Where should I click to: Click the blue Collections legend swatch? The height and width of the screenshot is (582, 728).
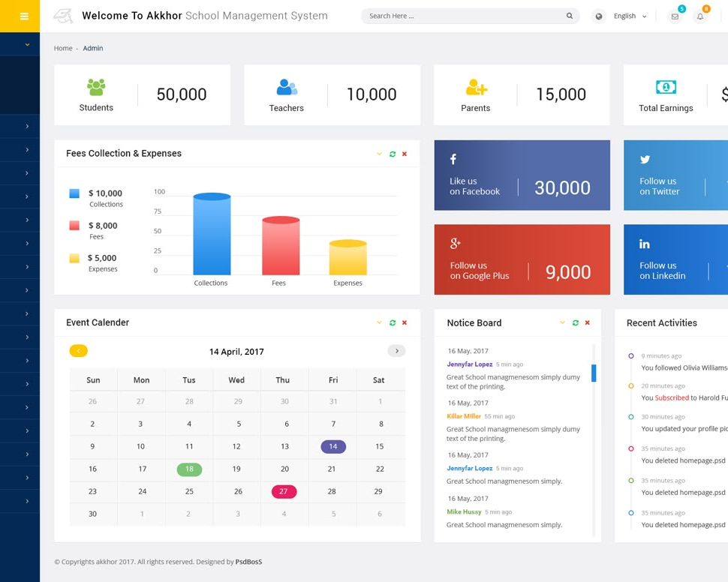[74, 193]
